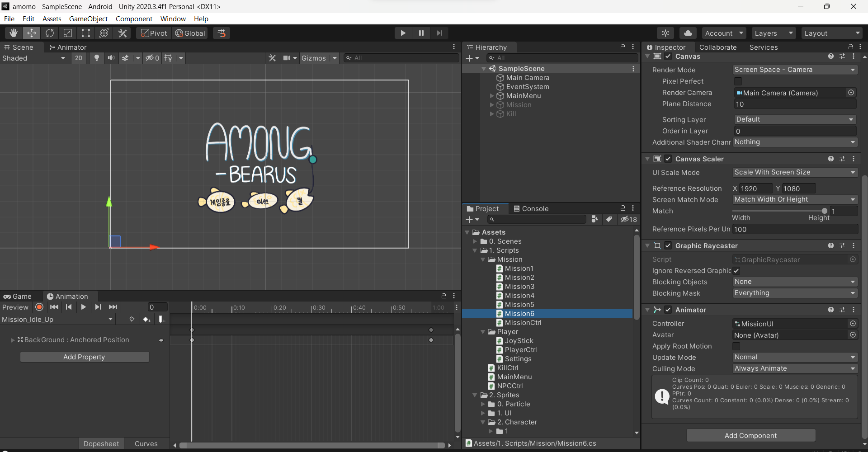
Task: Open UI Scale Mode dropdown
Action: point(795,172)
